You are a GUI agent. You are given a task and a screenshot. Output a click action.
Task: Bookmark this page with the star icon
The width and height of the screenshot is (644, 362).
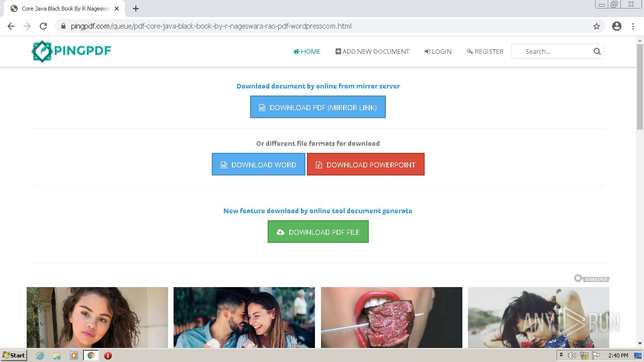(597, 26)
